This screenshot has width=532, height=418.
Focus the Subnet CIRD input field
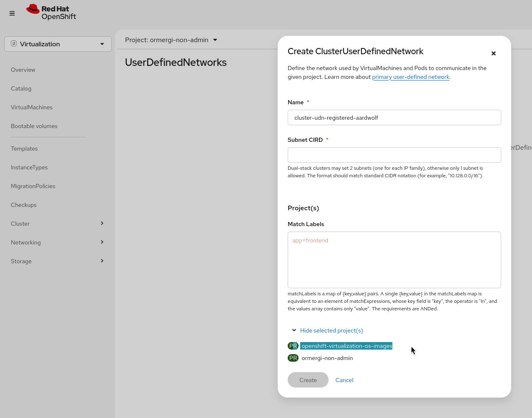pyautogui.click(x=394, y=155)
